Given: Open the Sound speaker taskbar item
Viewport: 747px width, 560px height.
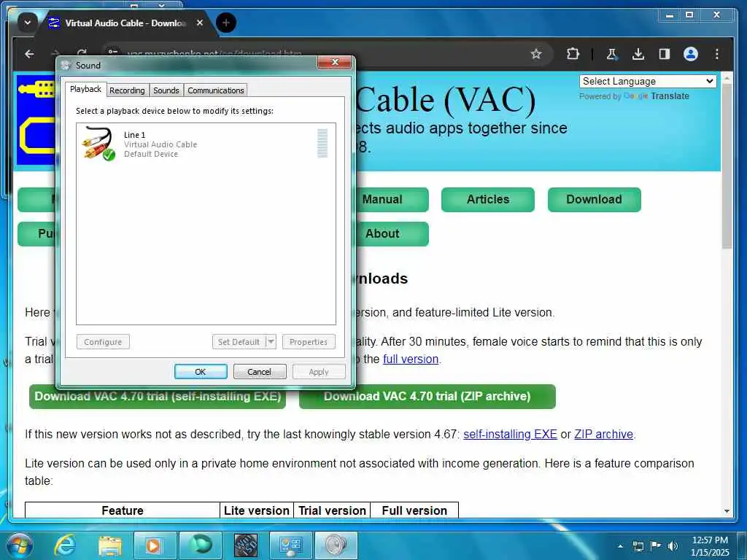Looking at the screenshot, I should [x=336, y=545].
